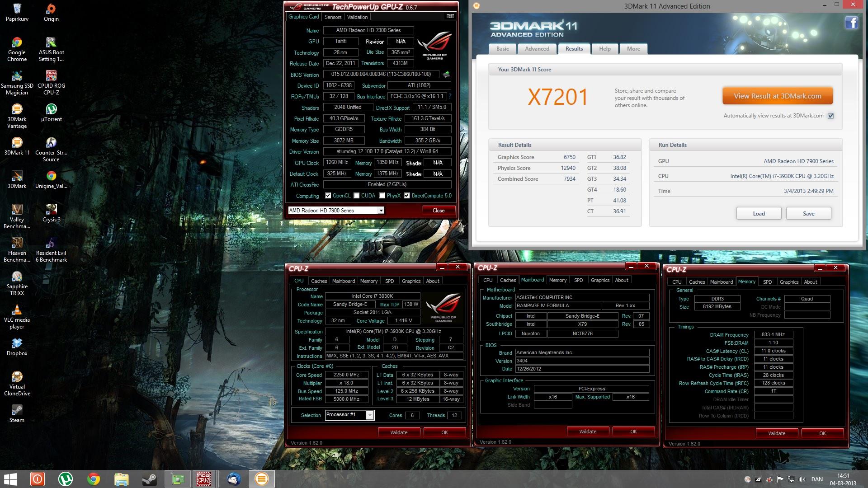
Task: Click Validate in the CPU tab CPU-Z window
Action: (x=399, y=432)
